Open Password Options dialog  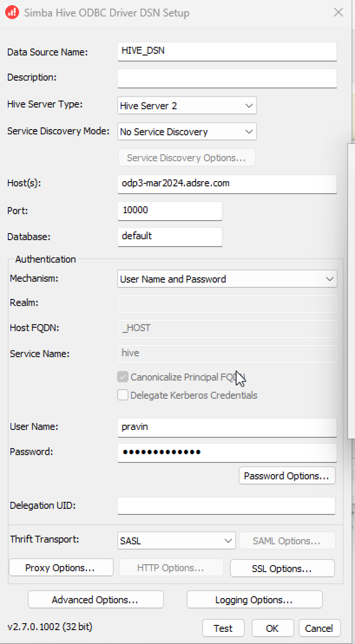pos(287,476)
